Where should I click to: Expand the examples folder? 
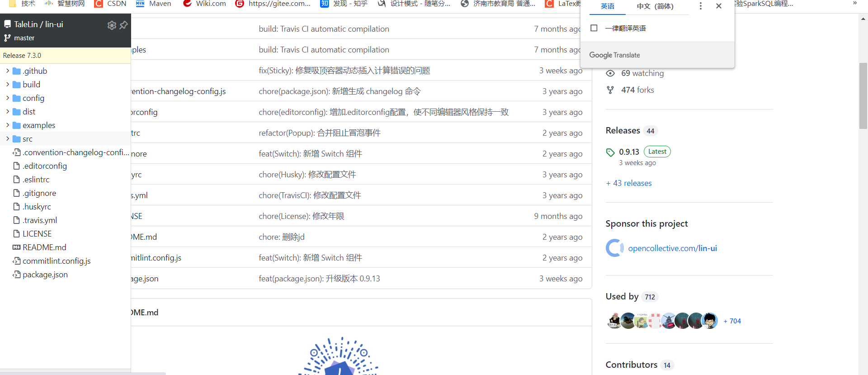8,125
